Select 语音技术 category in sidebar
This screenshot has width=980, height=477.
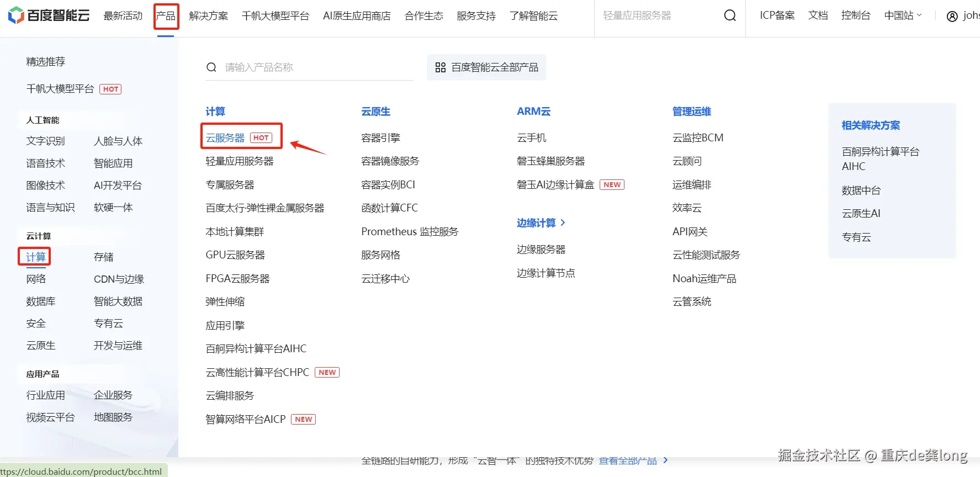46,163
